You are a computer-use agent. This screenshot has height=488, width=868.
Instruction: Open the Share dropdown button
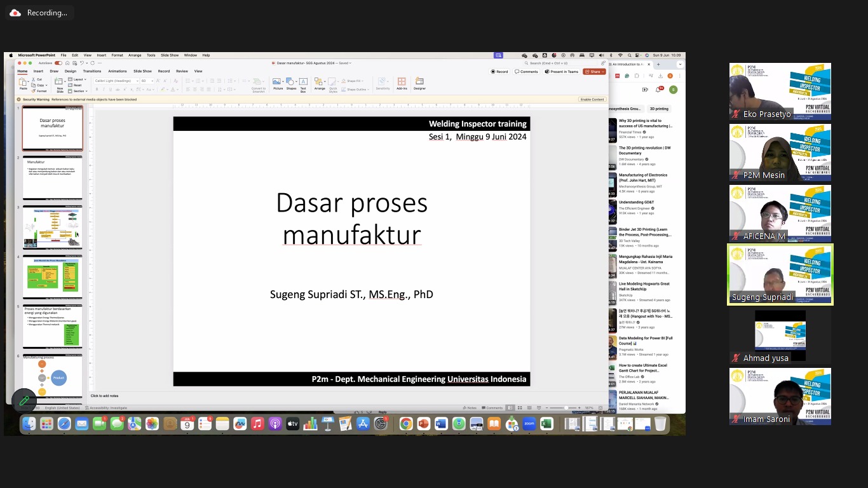tap(595, 72)
